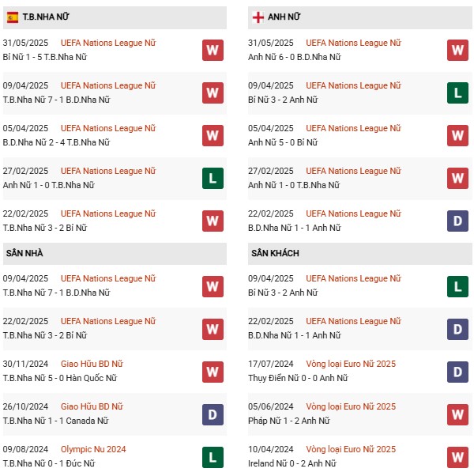
Task: Click D badge for Canada Nữ friendly
Action: pyautogui.click(x=213, y=414)
